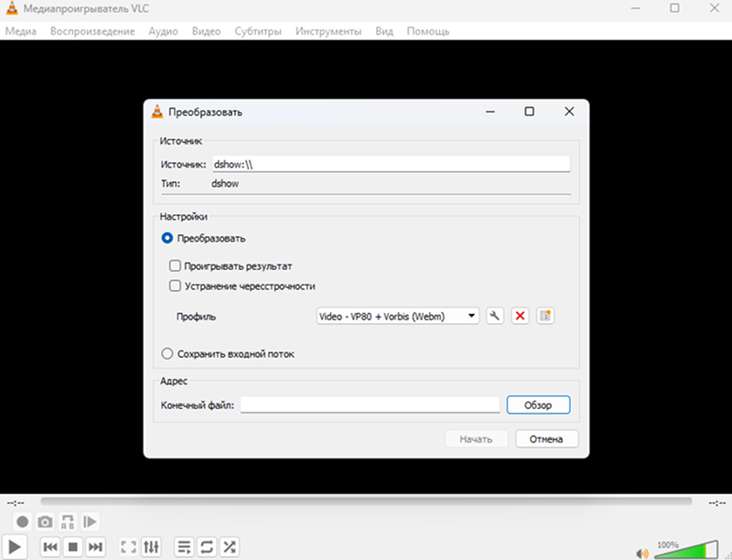
Task: Open the Субтитры menu
Action: [258, 31]
